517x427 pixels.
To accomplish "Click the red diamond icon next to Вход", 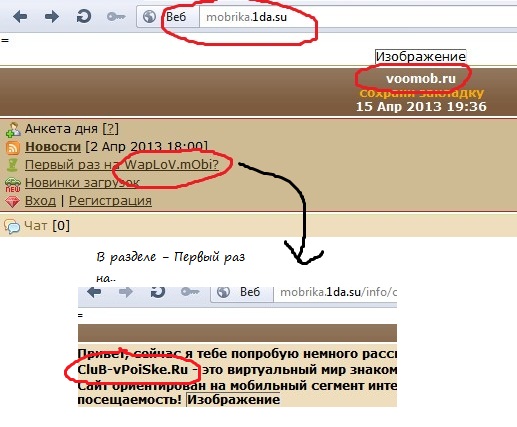I will pyautogui.click(x=12, y=202).
